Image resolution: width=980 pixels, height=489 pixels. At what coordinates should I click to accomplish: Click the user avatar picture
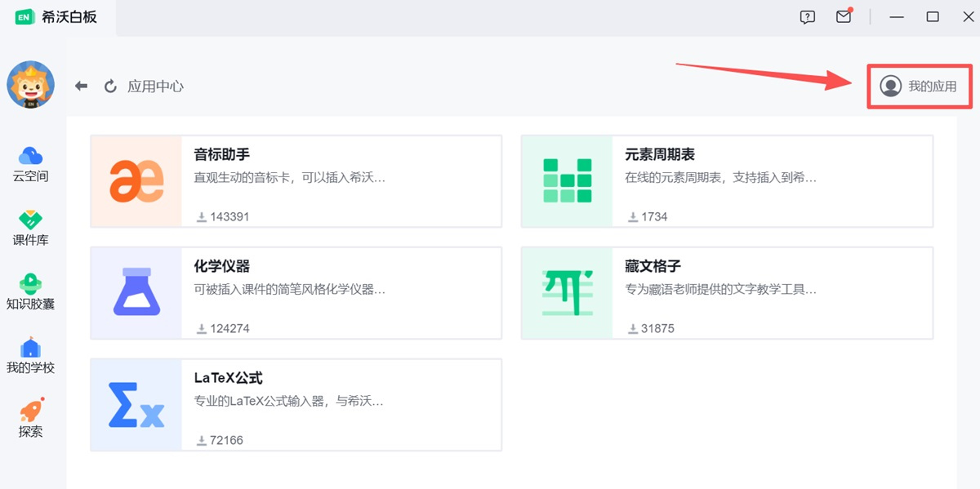30,85
